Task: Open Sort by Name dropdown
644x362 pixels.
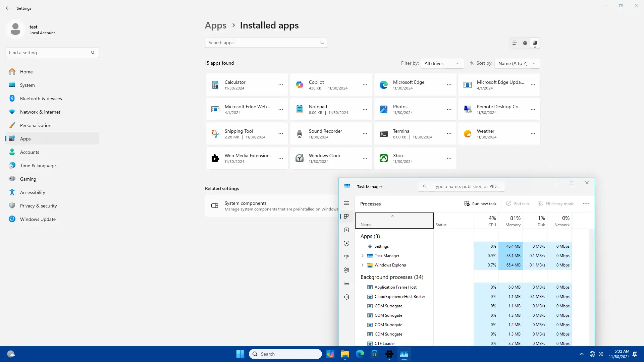Action: pyautogui.click(x=517, y=63)
